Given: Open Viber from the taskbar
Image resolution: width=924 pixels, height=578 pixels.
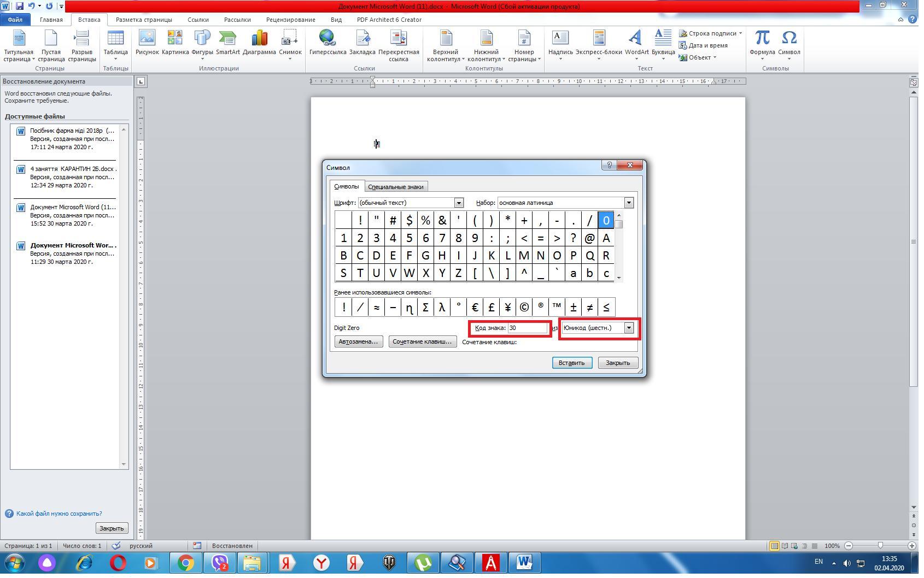Looking at the screenshot, I should click(220, 563).
